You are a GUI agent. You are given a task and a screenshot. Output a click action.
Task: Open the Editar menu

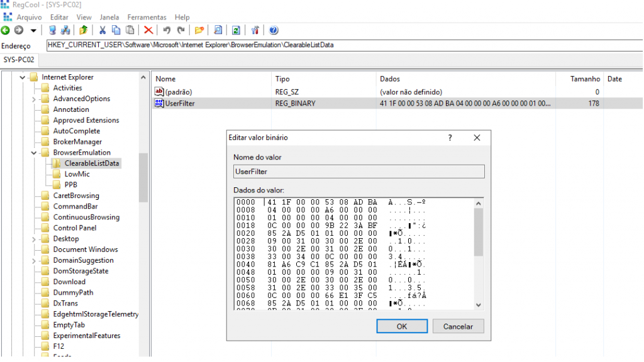point(59,17)
